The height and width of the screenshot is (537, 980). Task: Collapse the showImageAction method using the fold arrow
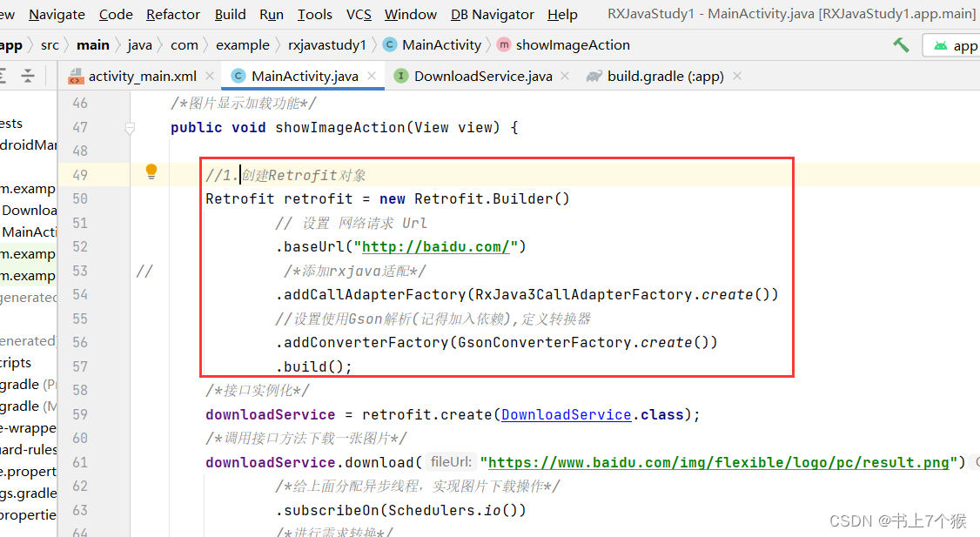pyautogui.click(x=131, y=127)
